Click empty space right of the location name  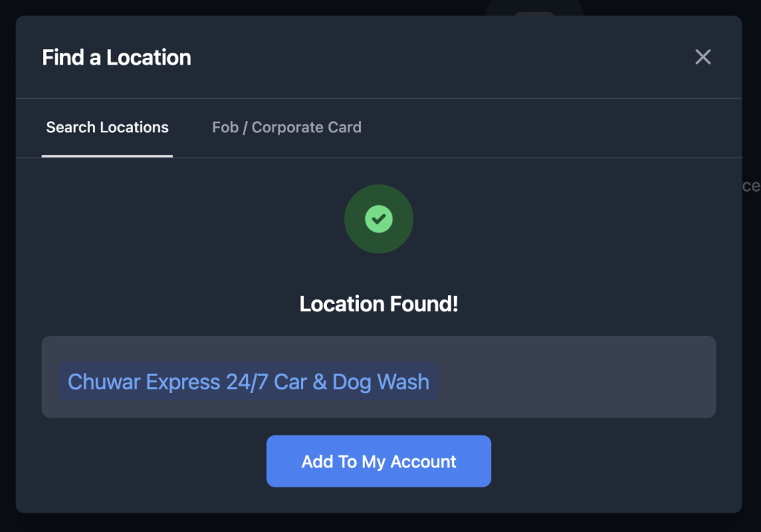coord(572,377)
